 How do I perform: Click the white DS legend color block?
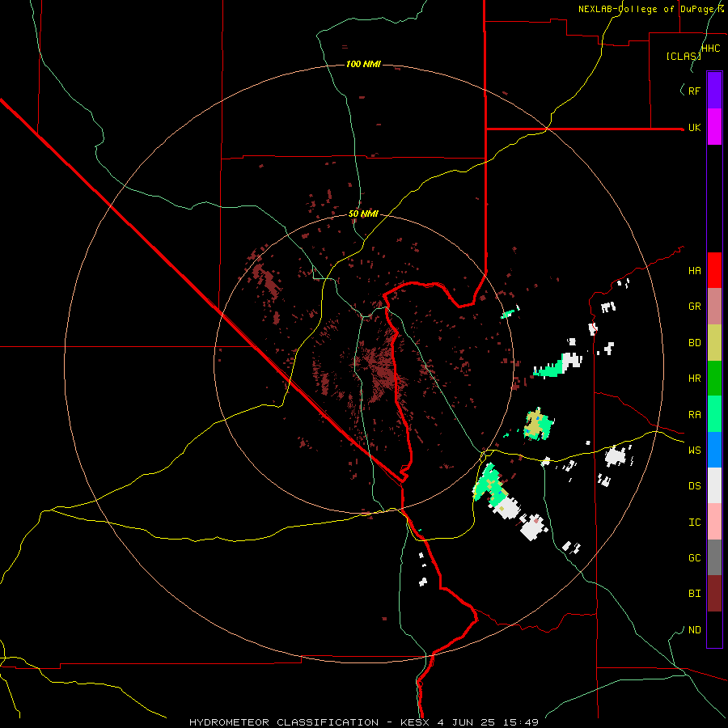[x=714, y=485]
